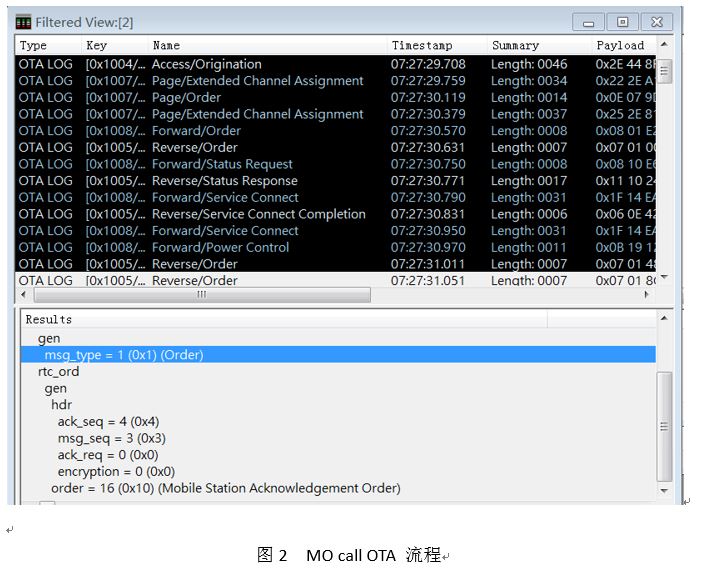
Task: Sort by the Timestamp column header
Action: tap(437, 45)
